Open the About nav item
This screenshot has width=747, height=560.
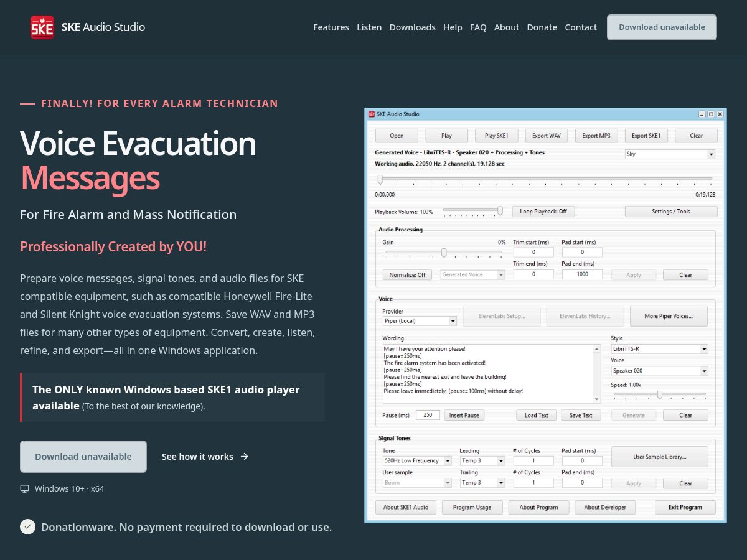(x=507, y=27)
